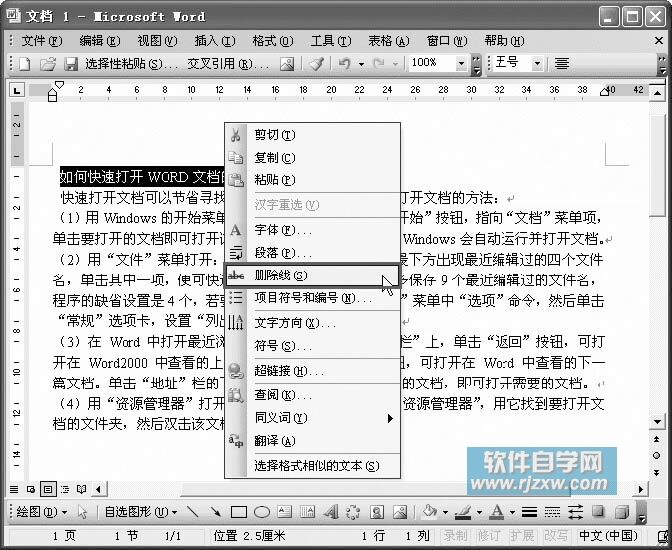
Task: Switch to Print Layout view button
Action: tap(48, 489)
